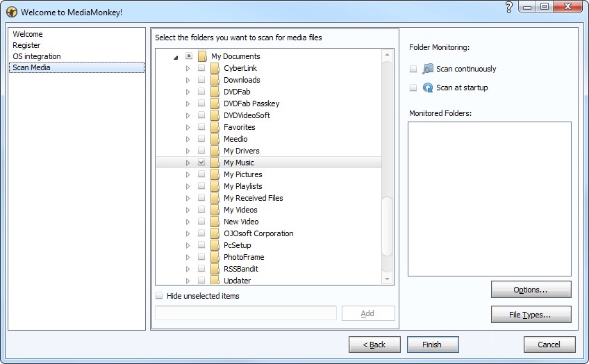The image size is (589, 364).
Task: Check the My Videos folder checkbox
Action: 201,210
